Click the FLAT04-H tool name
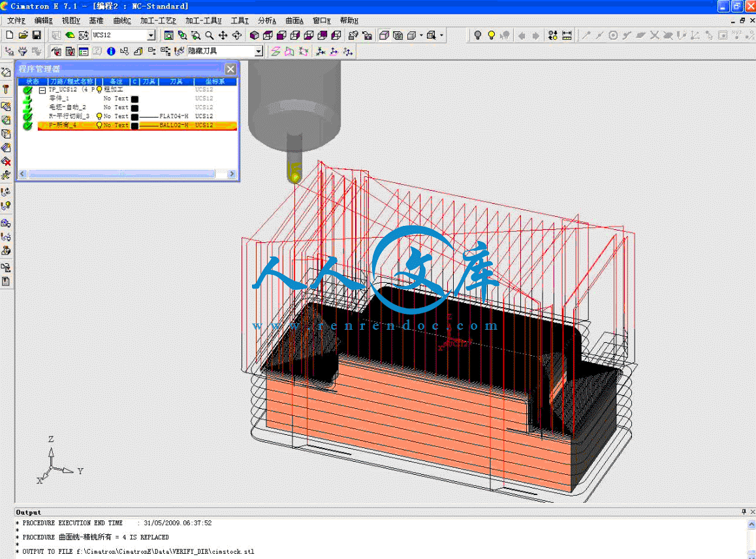Viewport: 756px width, 559px height. click(174, 116)
